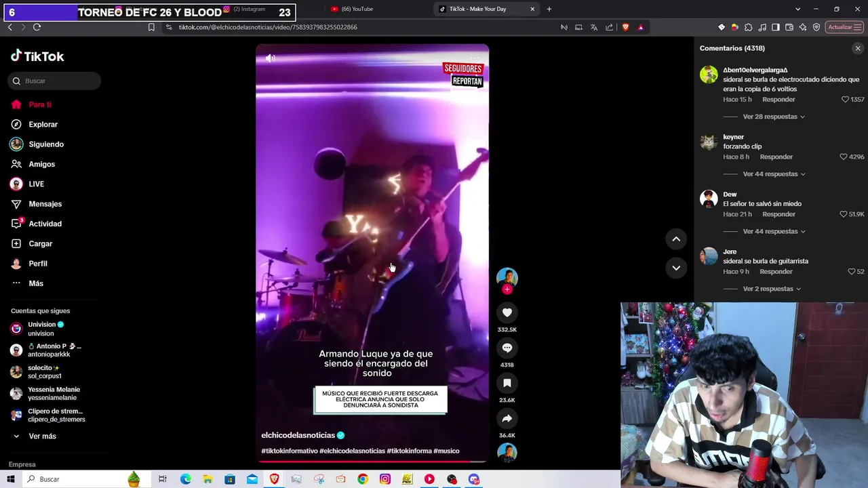The height and width of the screenshot is (488, 868).
Task: Reply to keyner's comment
Action: 776,157
